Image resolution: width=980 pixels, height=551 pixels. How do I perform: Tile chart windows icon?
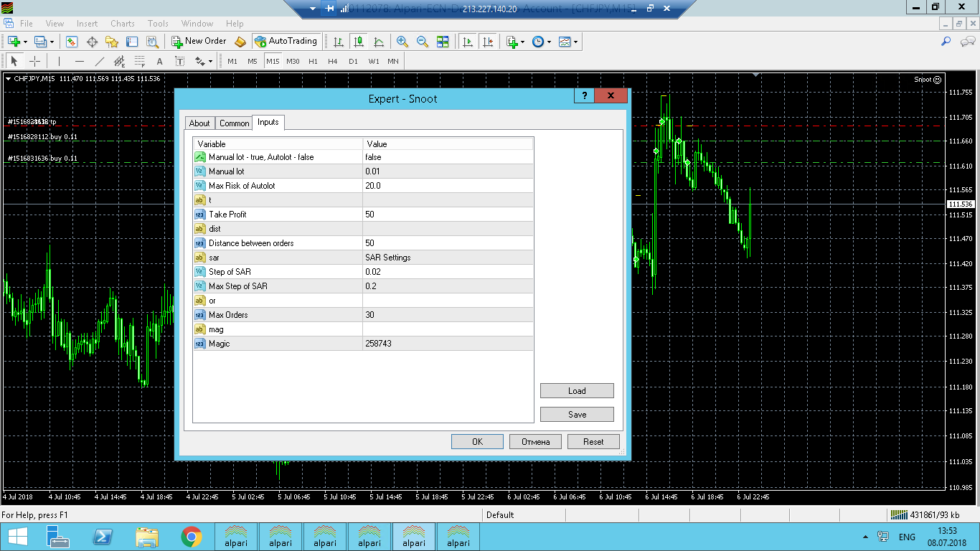click(x=443, y=42)
